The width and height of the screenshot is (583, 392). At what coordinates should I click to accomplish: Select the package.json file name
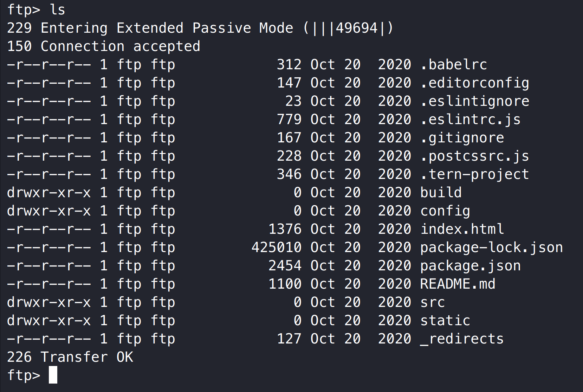tap(470, 266)
